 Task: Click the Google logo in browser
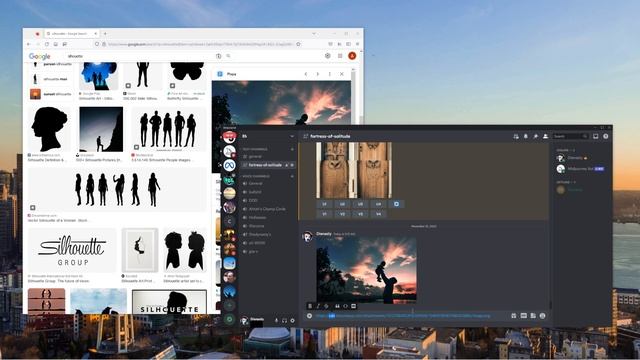click(40, 56)
